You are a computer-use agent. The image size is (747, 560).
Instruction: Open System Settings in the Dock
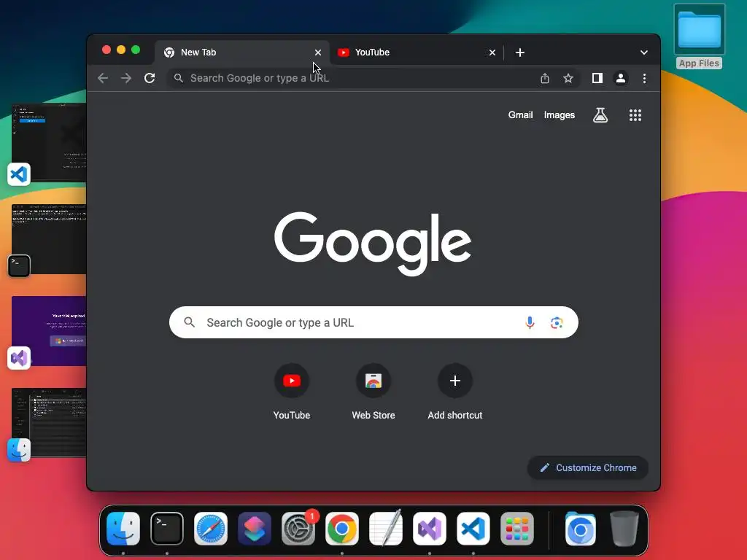click(298, 529)
